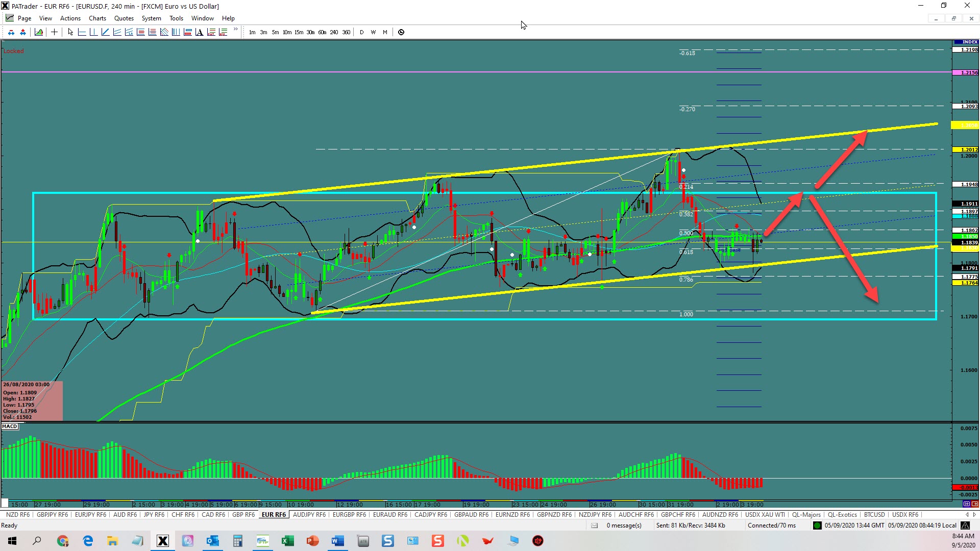This screenshot has height=551, width=980.
Task: Click the zoom in chart icon
Action: [23, 32]
